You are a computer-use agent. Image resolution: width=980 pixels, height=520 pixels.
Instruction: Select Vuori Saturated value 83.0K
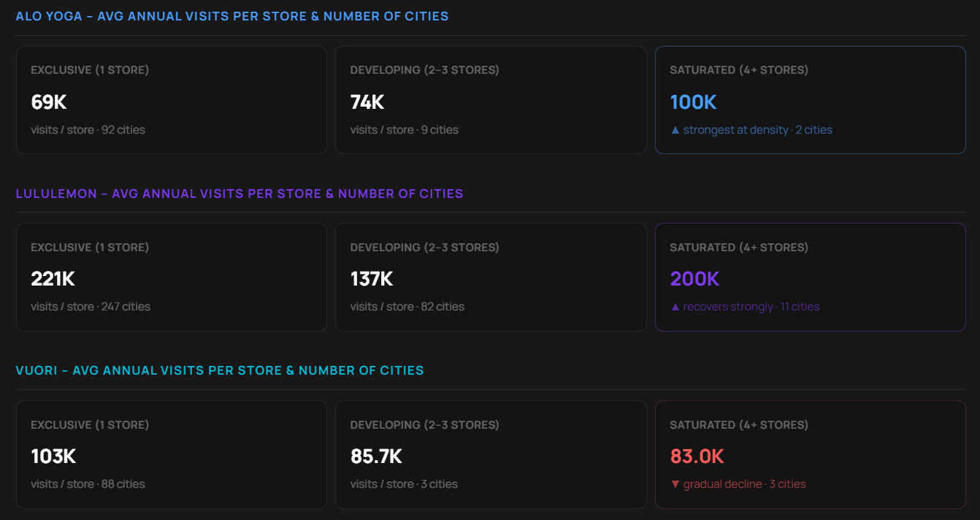[697, 456]
